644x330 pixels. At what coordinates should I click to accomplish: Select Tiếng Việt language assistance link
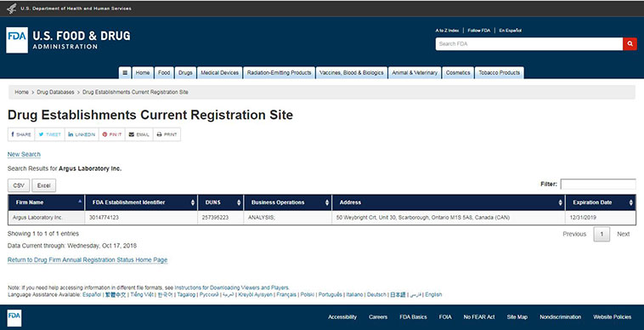click(x=142, y=294)
